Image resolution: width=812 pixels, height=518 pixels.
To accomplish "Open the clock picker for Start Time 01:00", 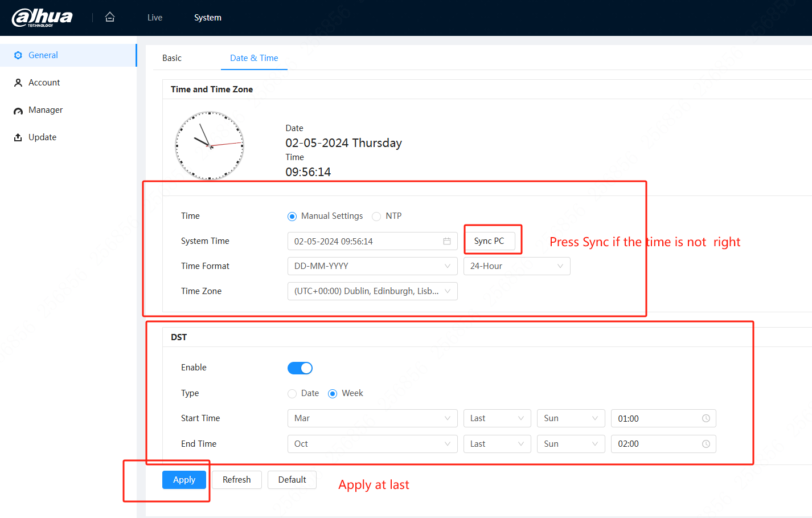I will tap(706, 418).
